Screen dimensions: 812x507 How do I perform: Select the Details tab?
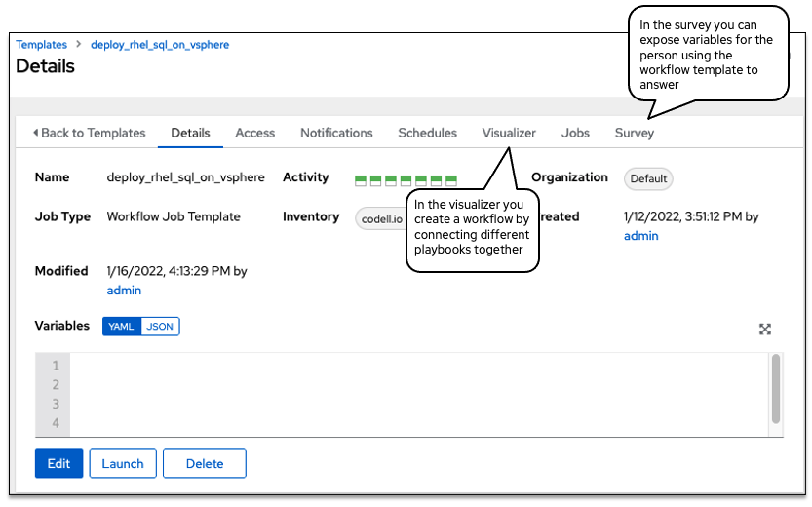pos(190,133)
